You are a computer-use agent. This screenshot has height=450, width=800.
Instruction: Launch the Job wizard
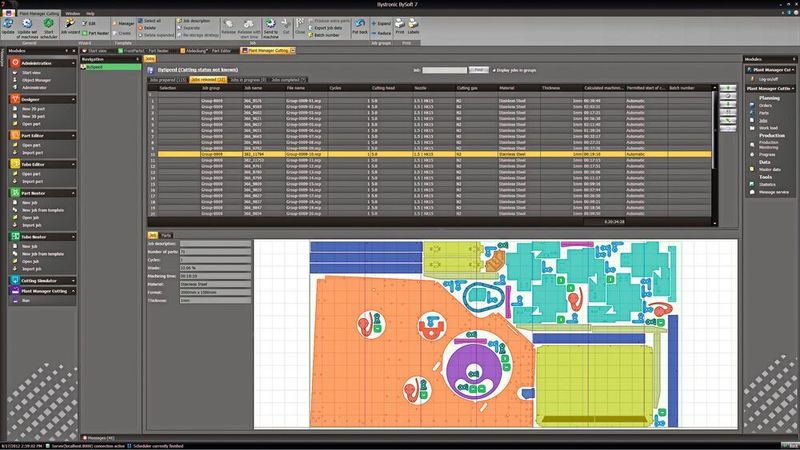(x=70, y=27)
